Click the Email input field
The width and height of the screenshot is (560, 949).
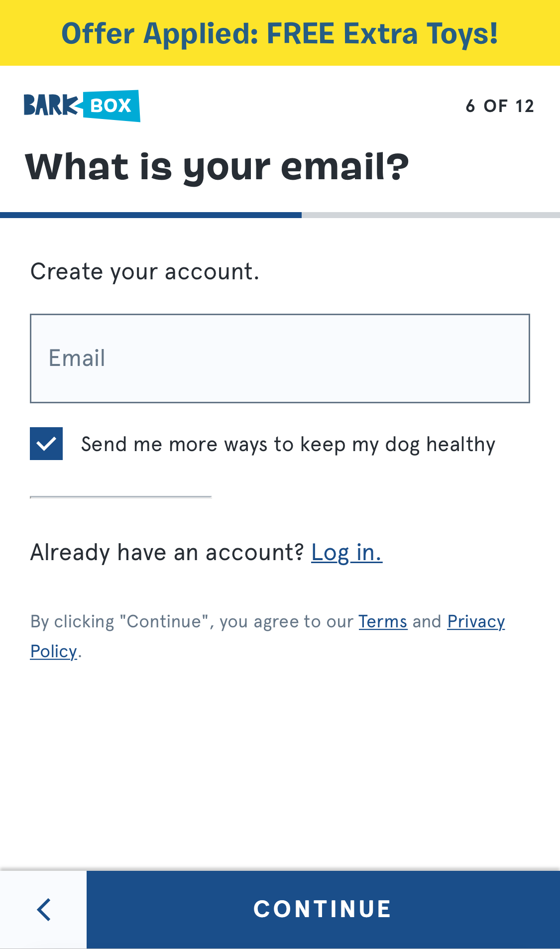click(x=280, y=357)
